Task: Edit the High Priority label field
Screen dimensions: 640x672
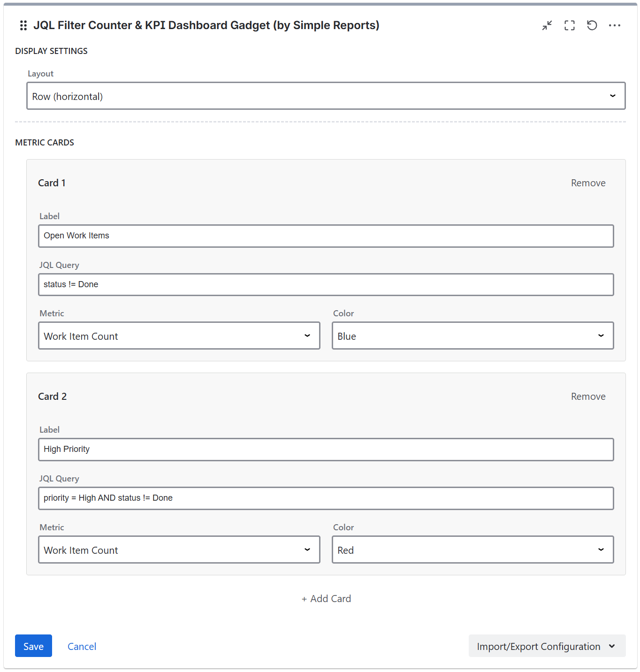Action: pyautogui.click(x=326, y=450)
